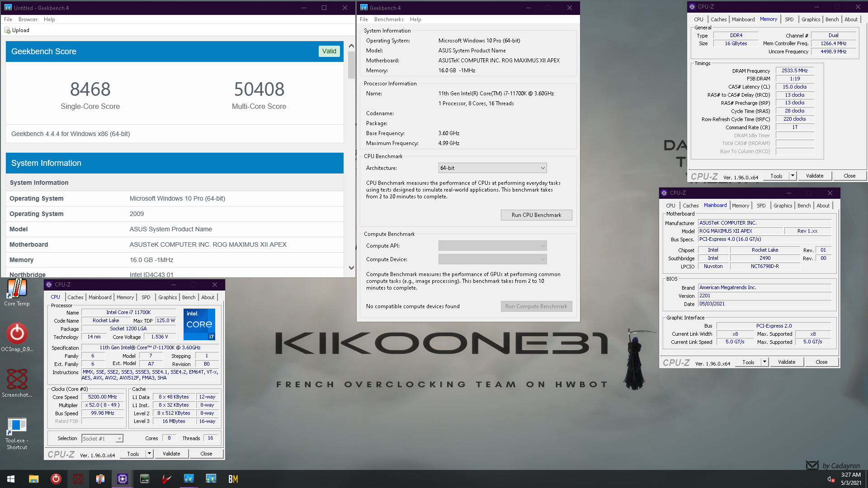
Task: Open the Compute Device dropdown
Action: pos(492,259)
